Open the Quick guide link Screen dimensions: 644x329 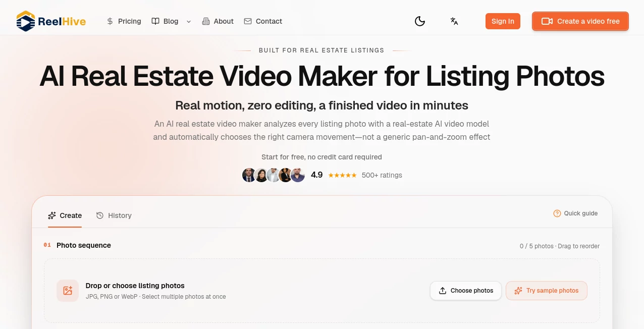pos(575,213)
